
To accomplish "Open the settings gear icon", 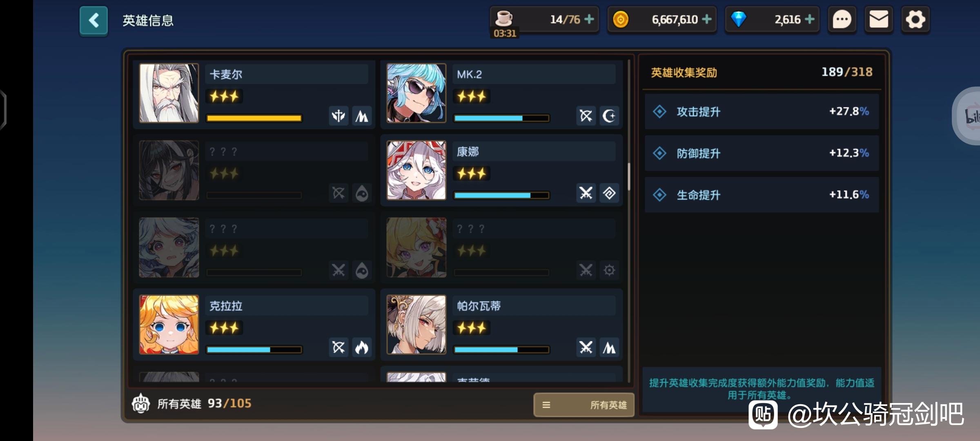I will point(915,20).
